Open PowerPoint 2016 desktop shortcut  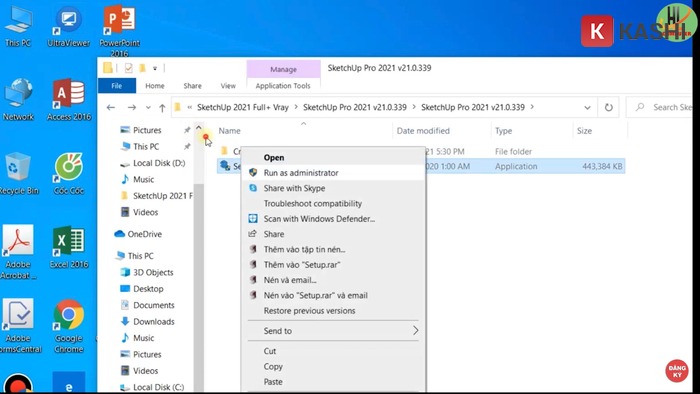click(x=119, y=30)
